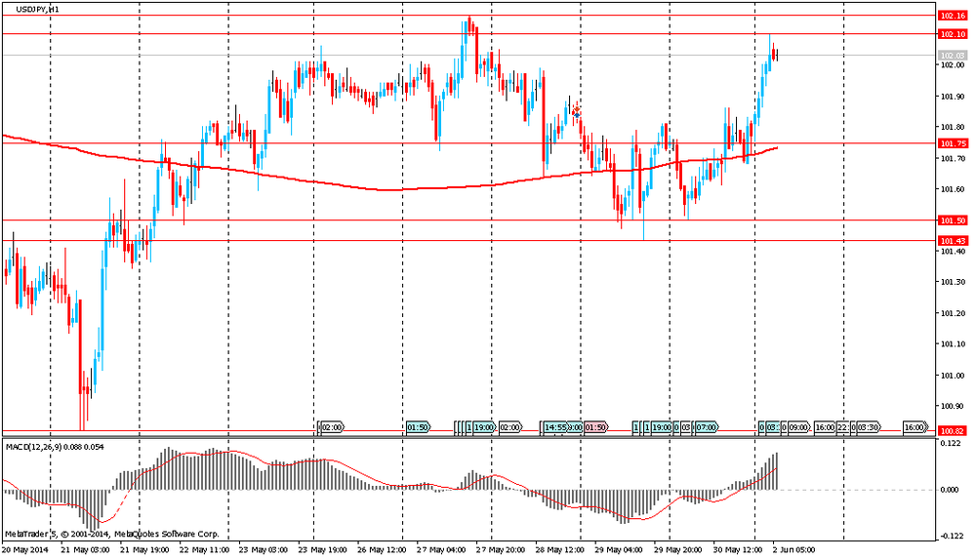Viewport: 976px width, 560px height.
Task: Click the 0.122 MACD scale value
Action: pos(950,443)
